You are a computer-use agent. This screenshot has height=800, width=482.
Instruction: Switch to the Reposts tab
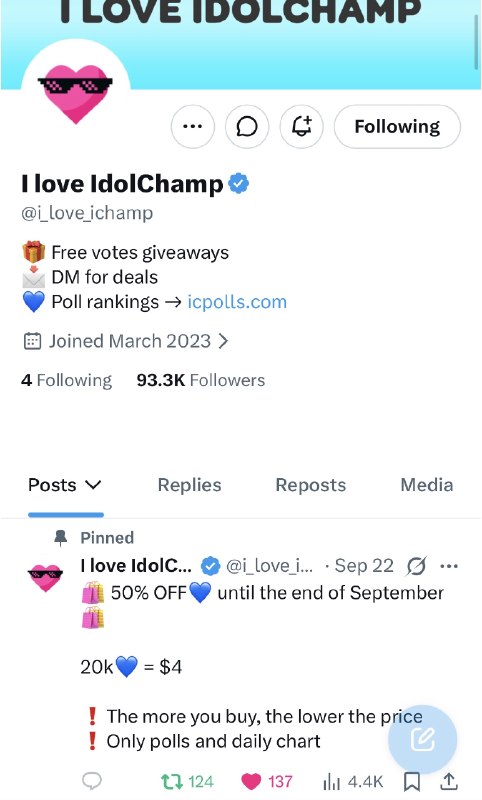311,485
